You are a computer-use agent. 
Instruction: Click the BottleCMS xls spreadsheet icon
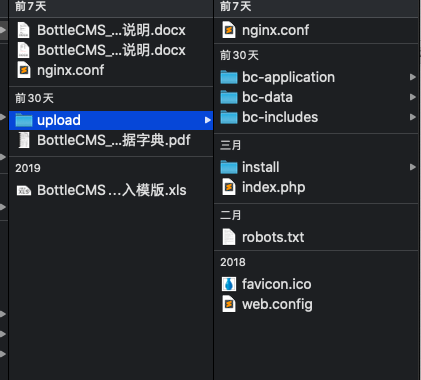[24, 190]
